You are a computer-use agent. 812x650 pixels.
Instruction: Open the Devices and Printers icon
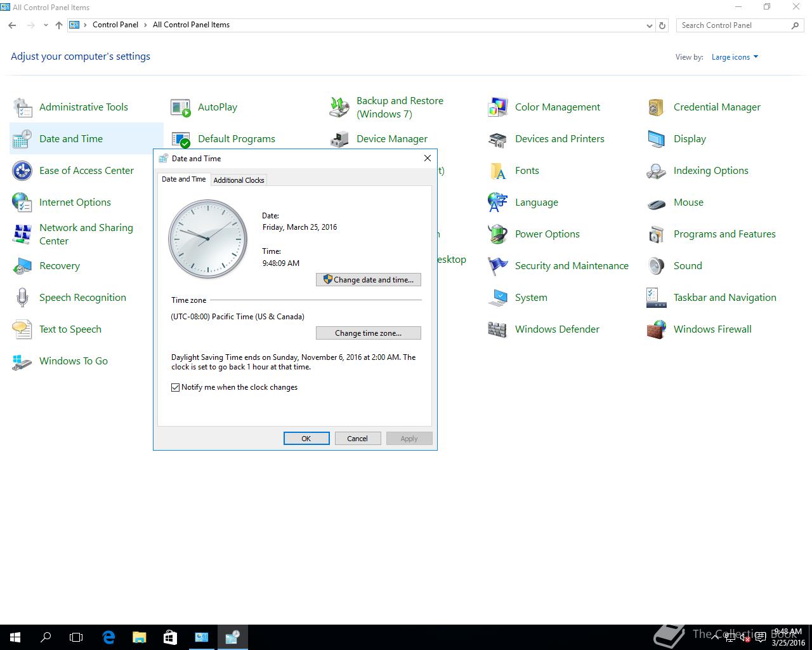click(x=498, y=139)
